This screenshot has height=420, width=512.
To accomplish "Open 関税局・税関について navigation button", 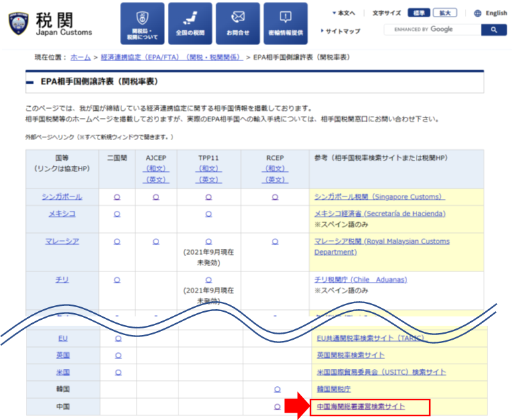I will pos(143,23).
